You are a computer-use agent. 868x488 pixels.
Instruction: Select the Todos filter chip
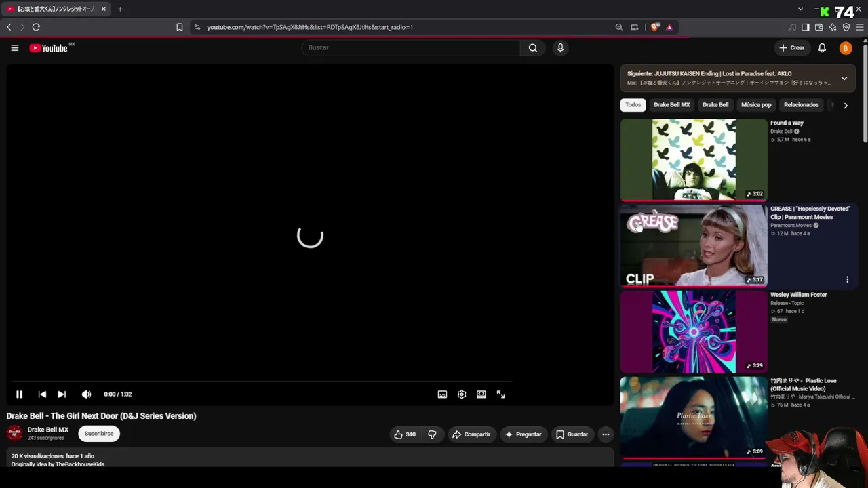click(x=633, y=105)
